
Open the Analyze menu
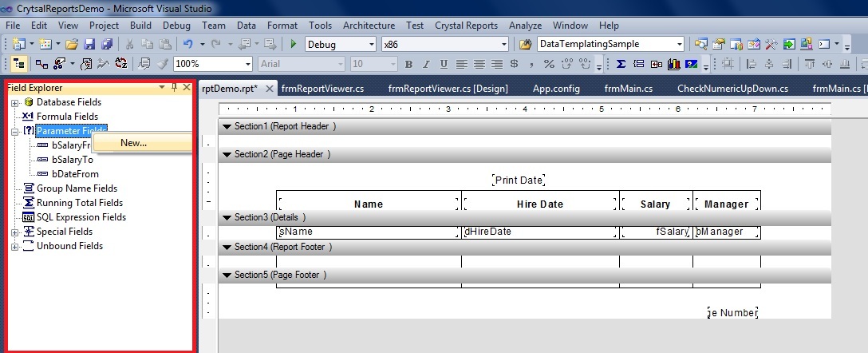(525, 26)
